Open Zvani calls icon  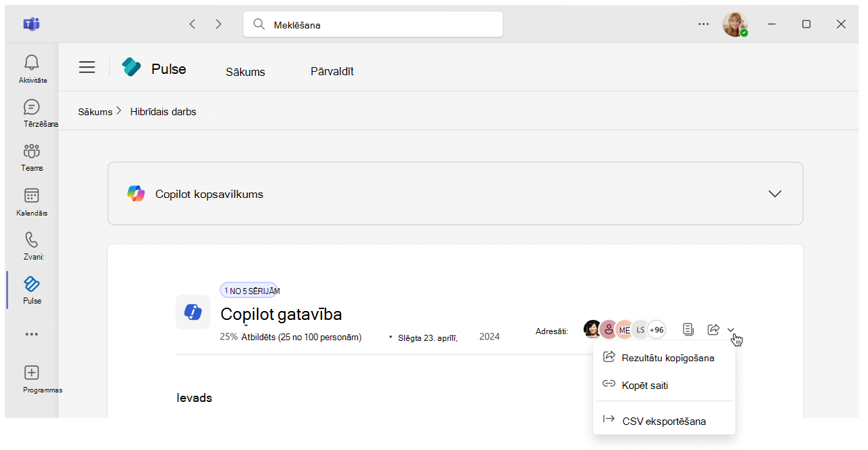[x=31, y=240]
